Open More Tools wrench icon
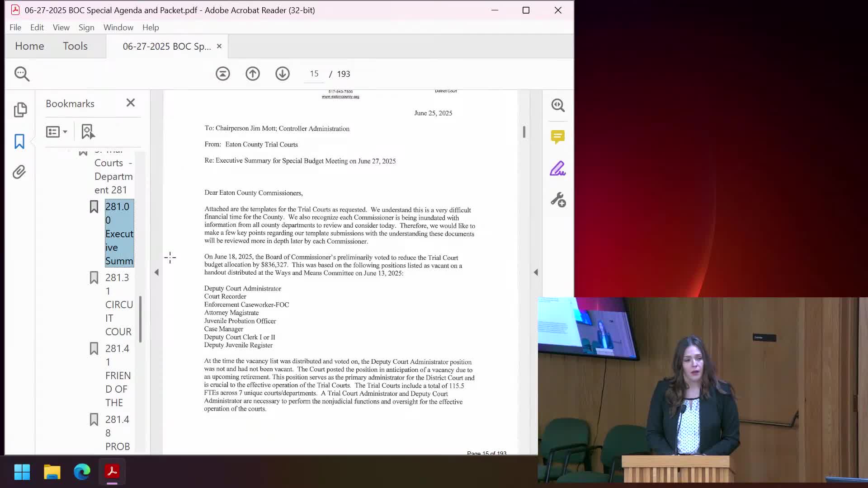The width and height of the screenshot is (868, 488). pyautogui.click(x=558, y=200)
